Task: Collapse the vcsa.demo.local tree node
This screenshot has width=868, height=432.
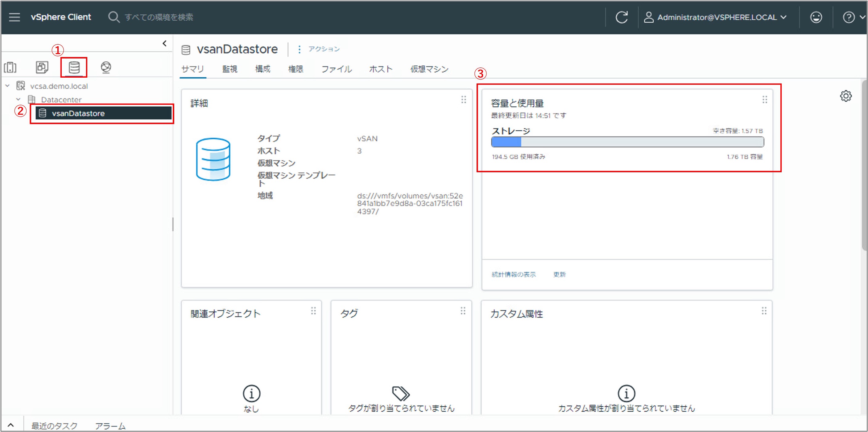Action: tap(7, 86)
